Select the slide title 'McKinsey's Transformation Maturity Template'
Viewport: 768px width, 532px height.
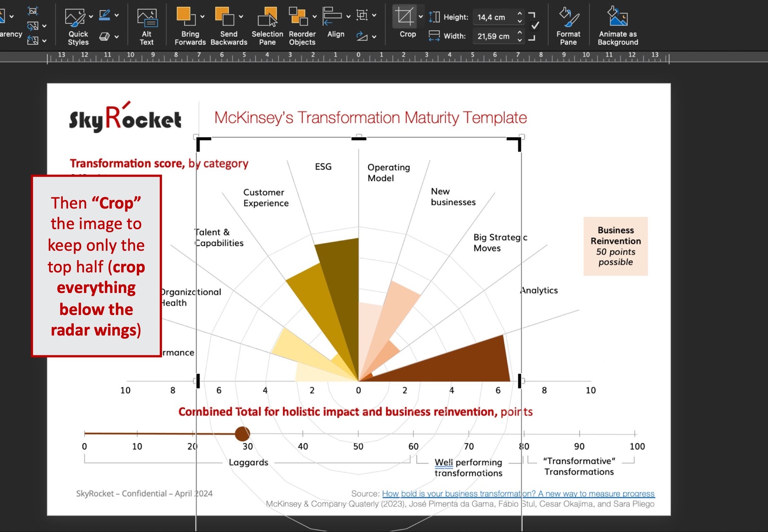click(x=371, y=118)
